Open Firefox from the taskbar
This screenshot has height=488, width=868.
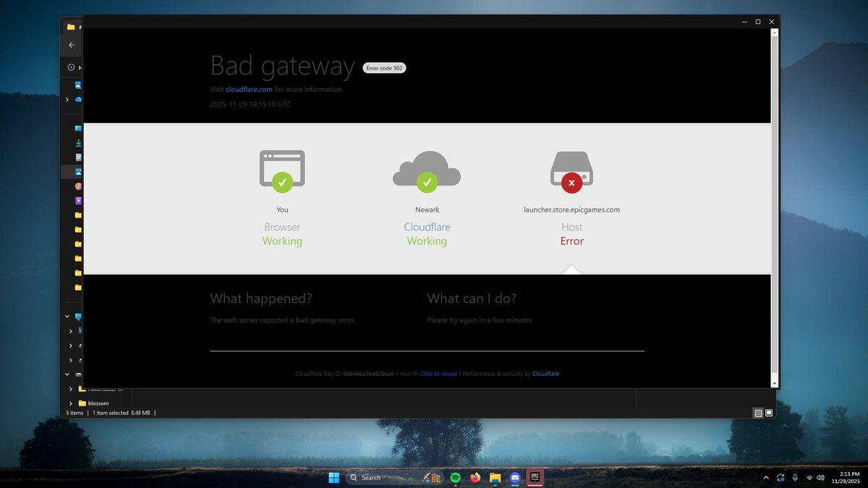(x=475, y=477)
